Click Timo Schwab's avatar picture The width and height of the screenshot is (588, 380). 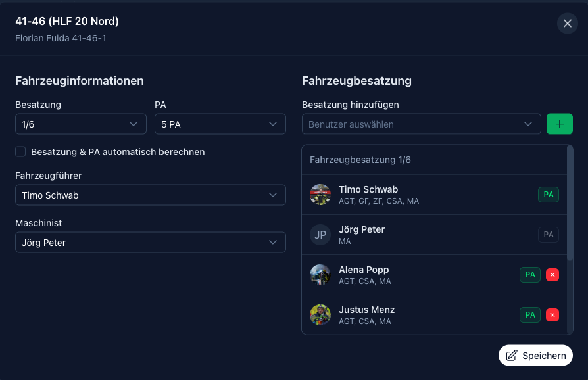click(x=320, y=195)
